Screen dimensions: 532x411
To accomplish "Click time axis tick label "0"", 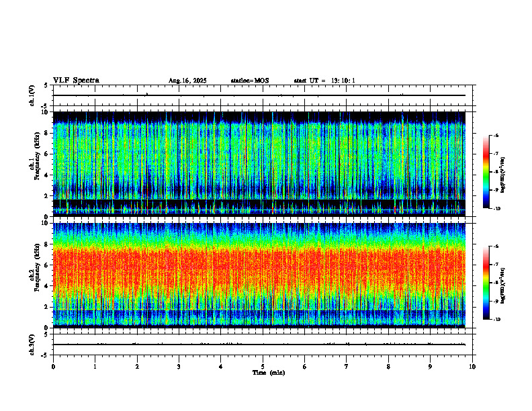I will click(x=53, y=367).
